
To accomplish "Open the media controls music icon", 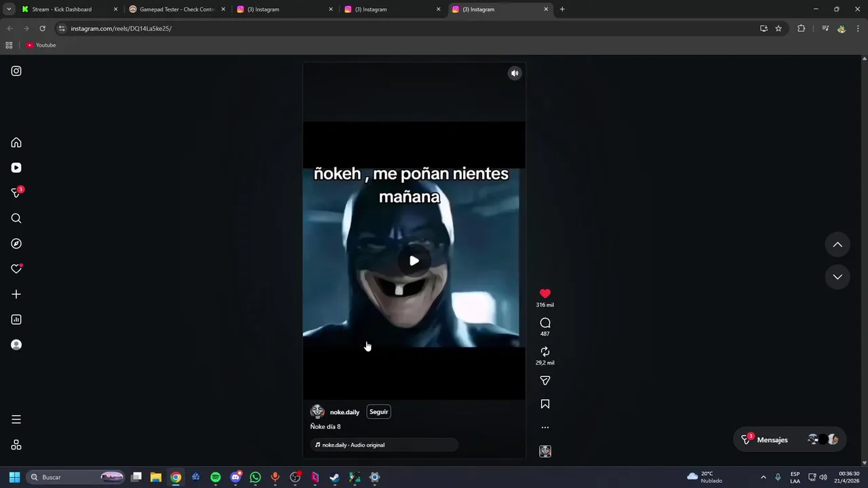I will click(x=825, y=28).
